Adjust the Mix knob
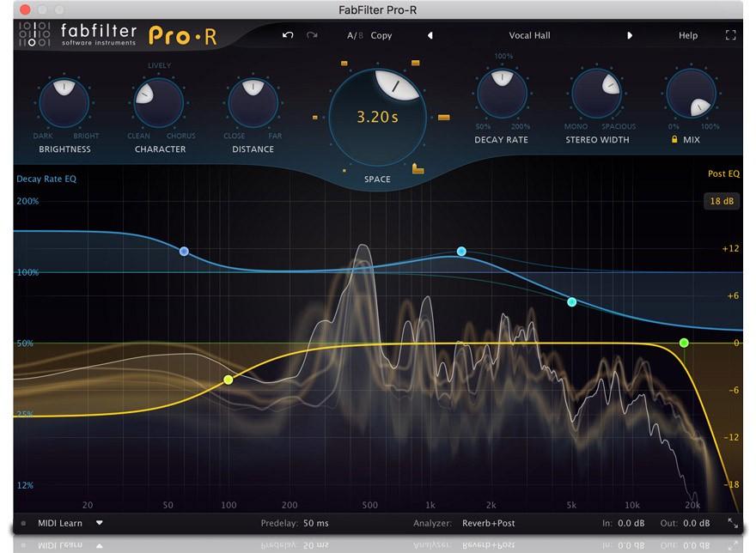 point(691,93)
